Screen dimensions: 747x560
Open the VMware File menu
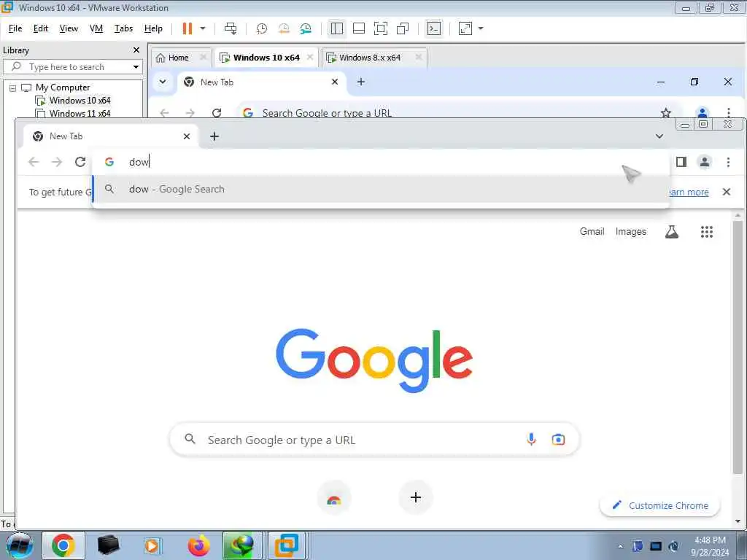[x=15, y=28]
